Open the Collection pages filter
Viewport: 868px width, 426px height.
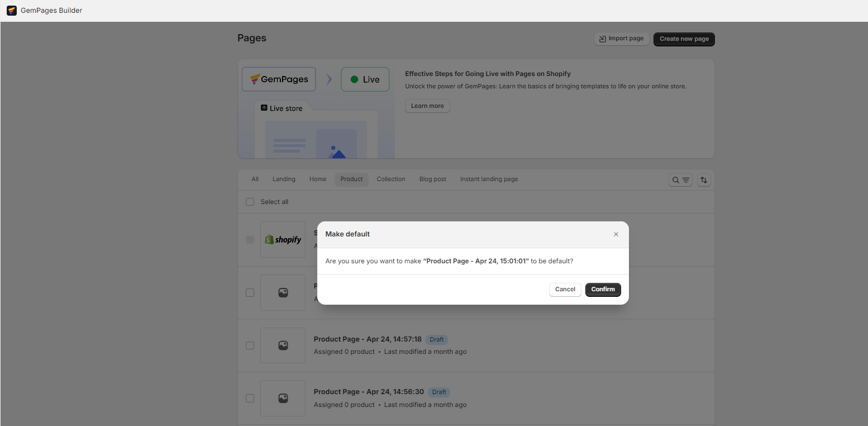390,179
